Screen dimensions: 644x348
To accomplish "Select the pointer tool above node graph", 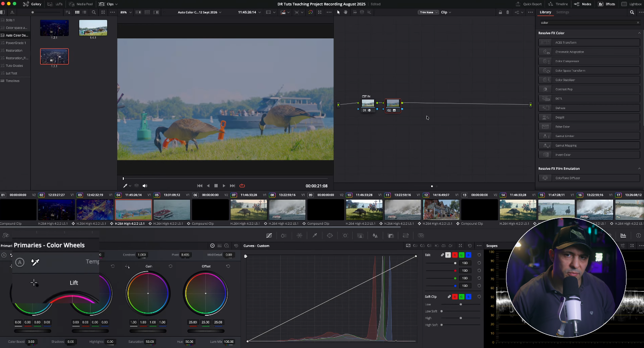I will [339, 12].
